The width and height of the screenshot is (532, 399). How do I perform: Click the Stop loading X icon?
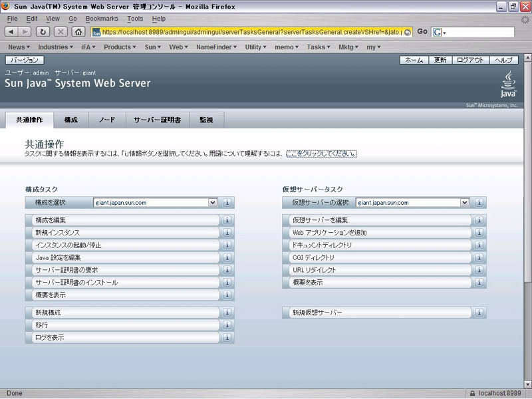coord(61,32)
